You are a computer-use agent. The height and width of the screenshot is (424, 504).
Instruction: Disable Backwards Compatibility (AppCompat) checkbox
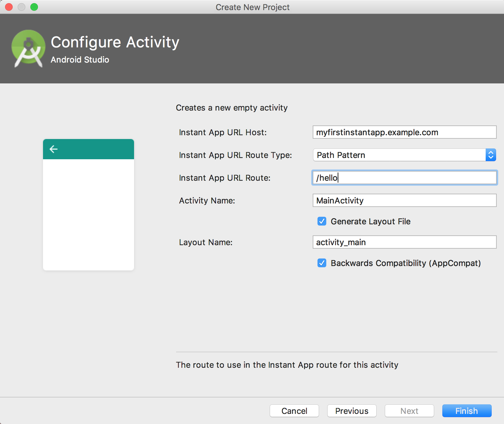[322, 263]
